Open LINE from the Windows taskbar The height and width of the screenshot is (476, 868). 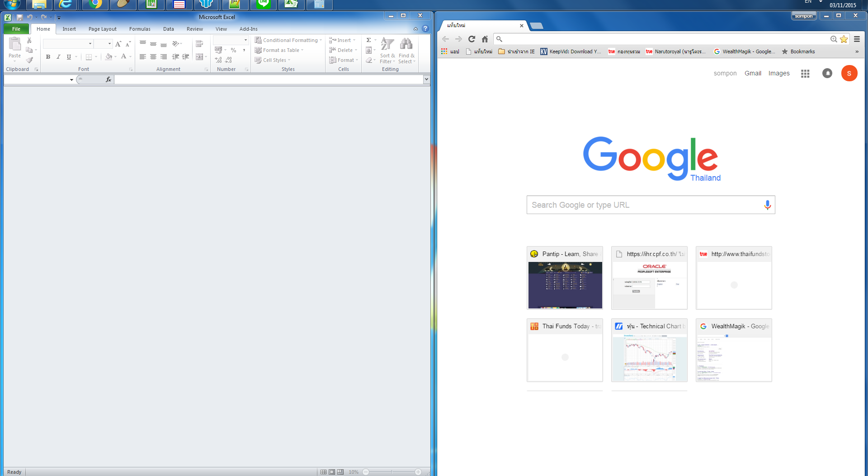point(264,4)
